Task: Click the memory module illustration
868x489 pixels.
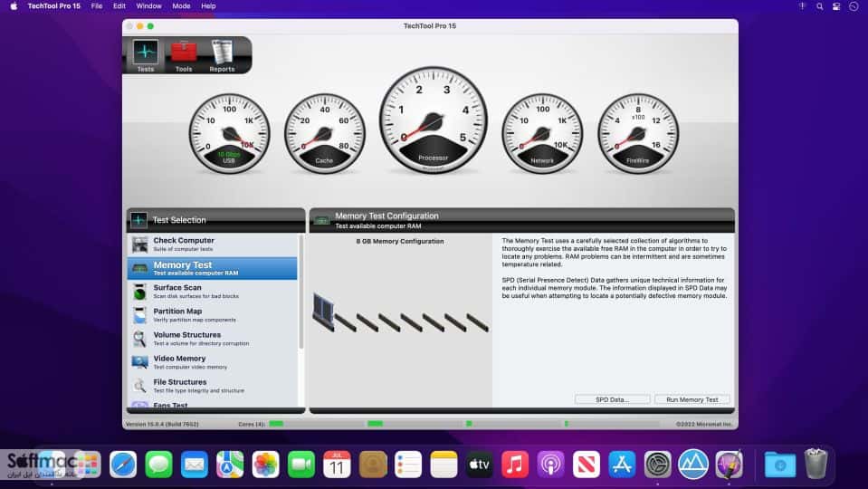Action: click(400, 313)
